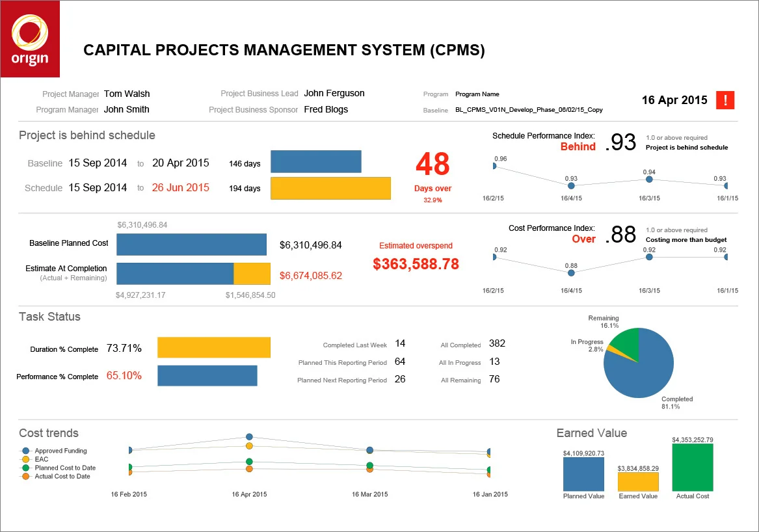Select the SPI 0.93 point at 16/4/15
This screenshot has height=532, width=759.
click(x=571, y=186)
